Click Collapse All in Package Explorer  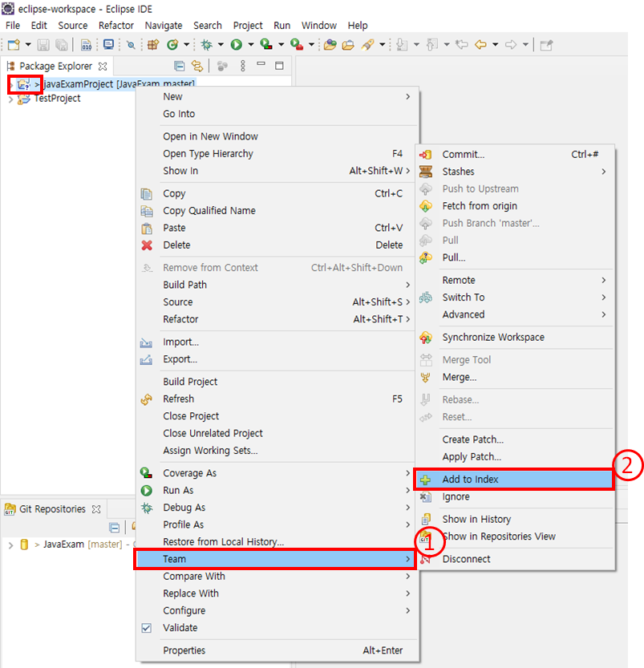(180, 66)
